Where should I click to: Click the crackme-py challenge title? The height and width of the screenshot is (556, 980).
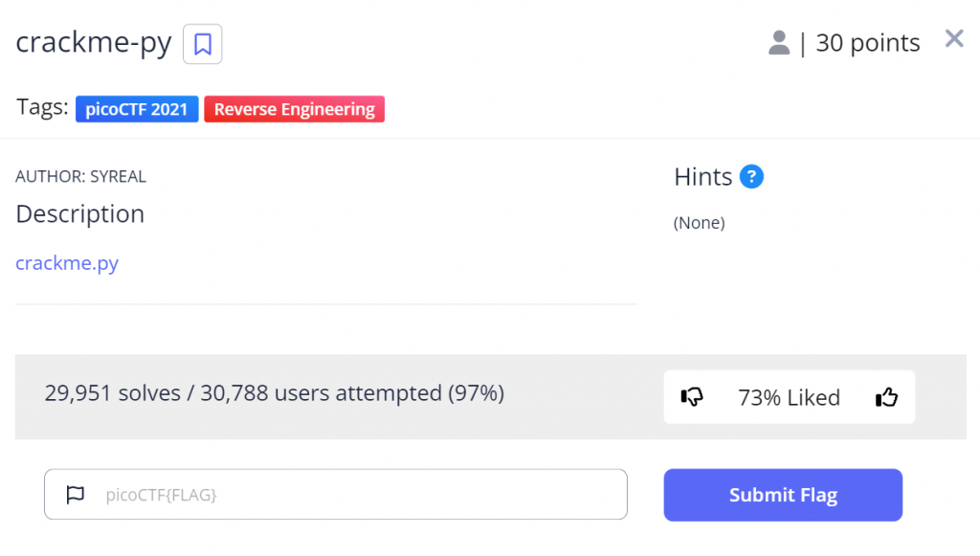(x=94, y=43)
